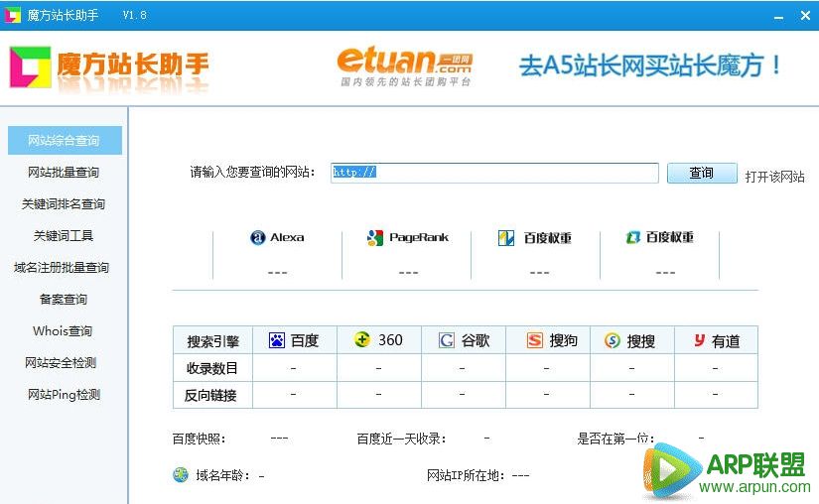Open 网站批量查询 from the sidebar

(64, 173)
